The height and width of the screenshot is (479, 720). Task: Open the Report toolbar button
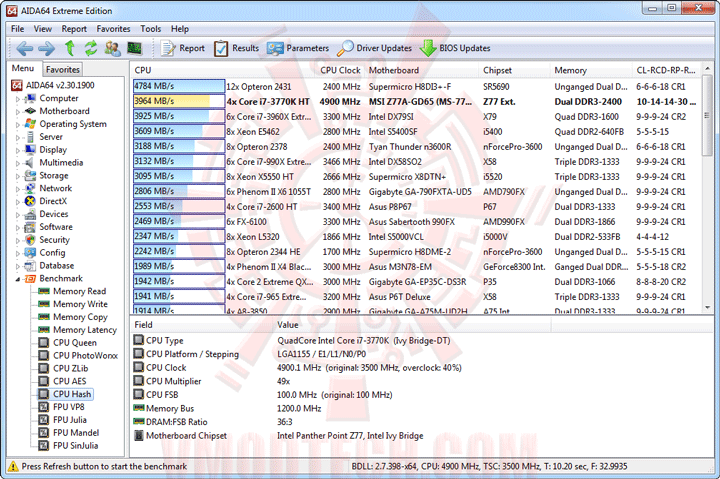tap(182, 48)
